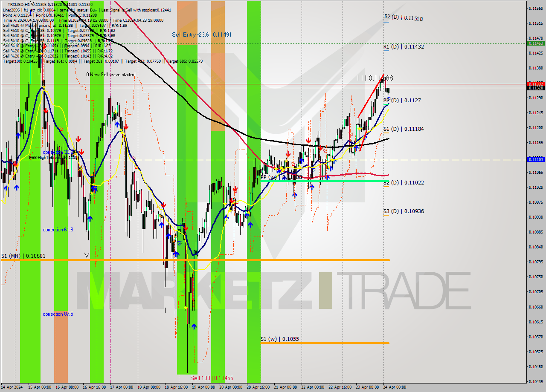Viewport: 546px width, 392px height.
Task: Click the '24 Apr 00:00' time axis label
Action: coord(395,387)
